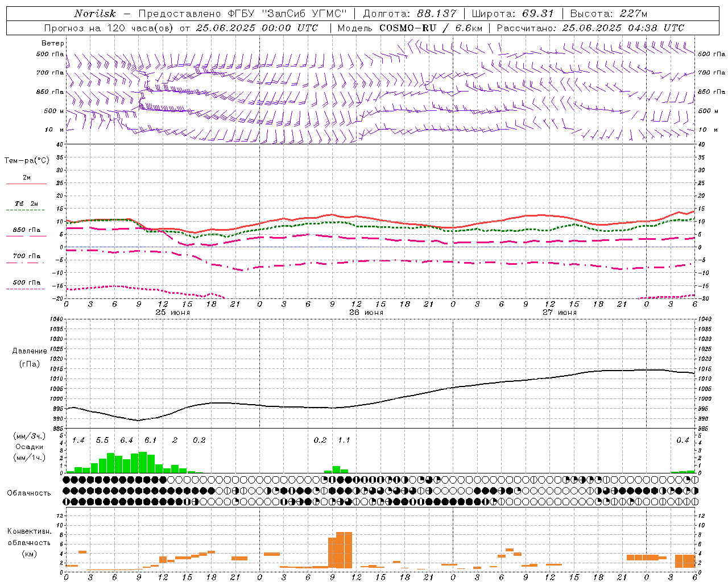Image resolution: width=728 pixels, height=582 pixels.
Task: Click the '(мм/3ч.)' precipitation unit label
Action: click(29, 436)
